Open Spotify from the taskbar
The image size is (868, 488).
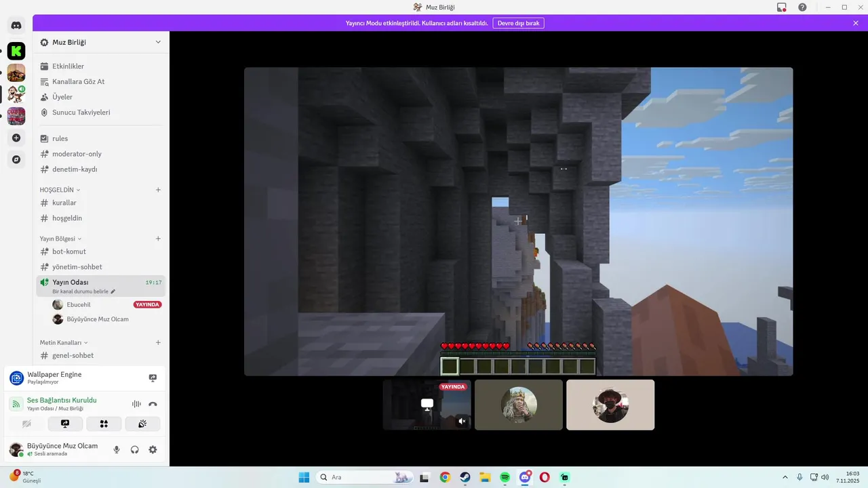click(x=505, y=477)
